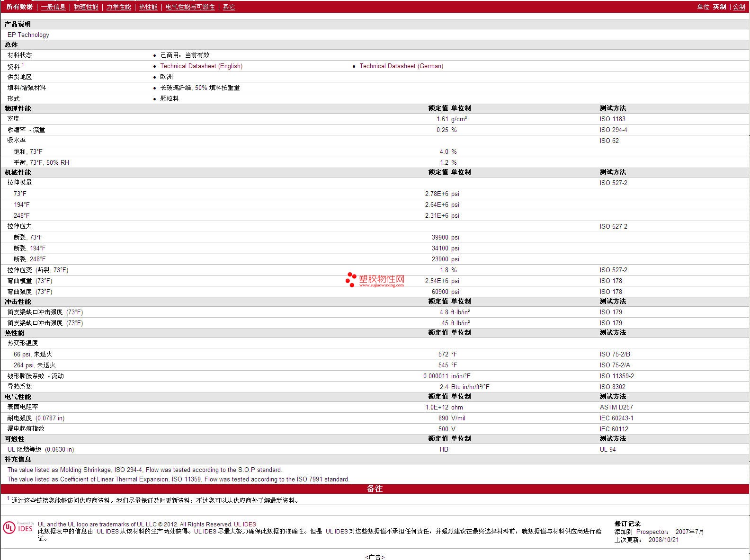The image size is (750, 560).
Task: Open the 热性能 tab
Action: (148, 7)
